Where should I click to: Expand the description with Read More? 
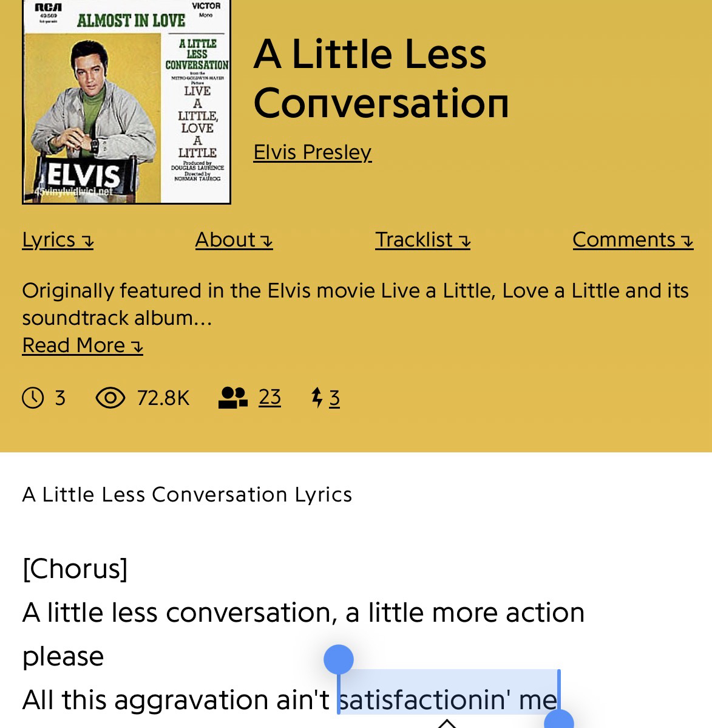point(83,345)
